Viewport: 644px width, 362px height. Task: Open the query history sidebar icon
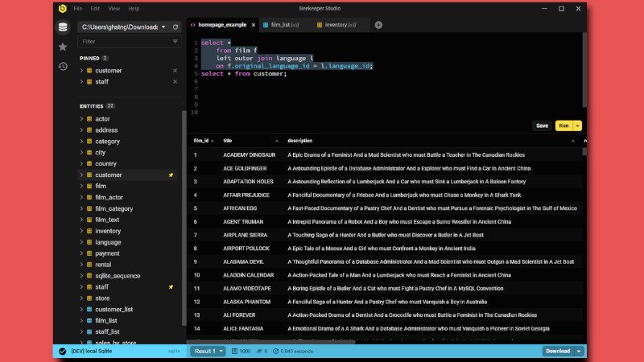[63, 66]
